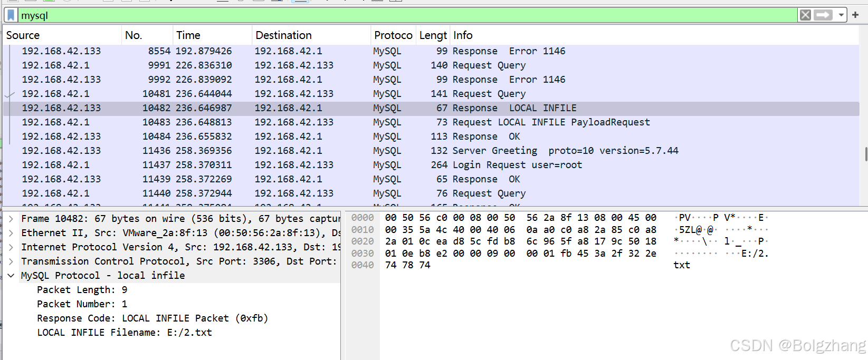This screenshot has width=868, height=360.
Task: Click the packet list vertical scrollbar thumb
Action: click(x=866, y=154)
